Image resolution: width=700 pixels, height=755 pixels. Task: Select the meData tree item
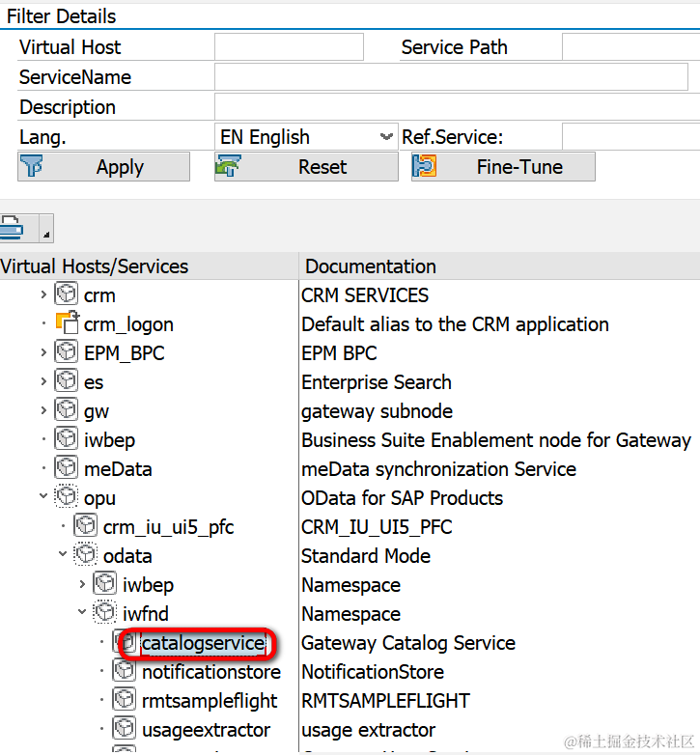point(118,469)
